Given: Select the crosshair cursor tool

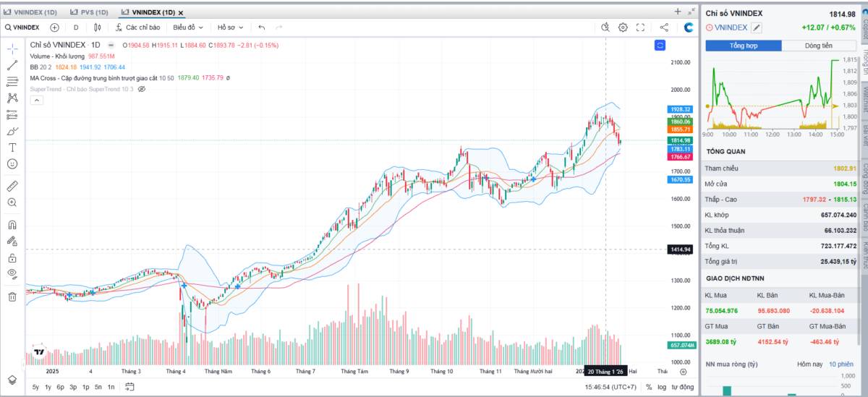Looking at the screenshot, I should [x=12, y=48].
